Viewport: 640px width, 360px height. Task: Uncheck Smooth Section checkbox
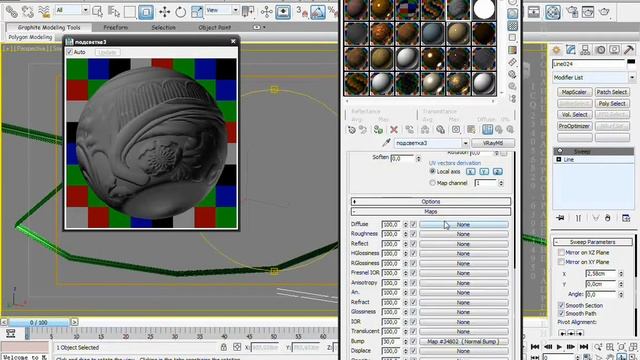point(561,305)
